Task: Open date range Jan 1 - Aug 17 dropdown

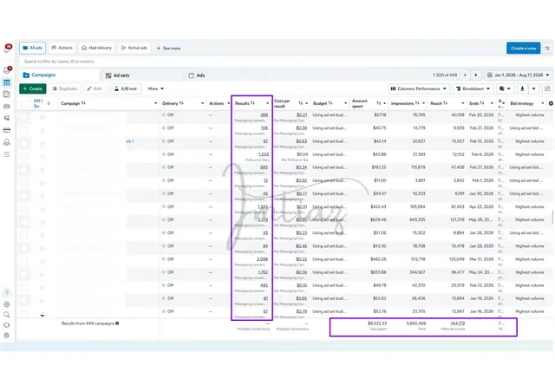Action: tap(519, 75)
